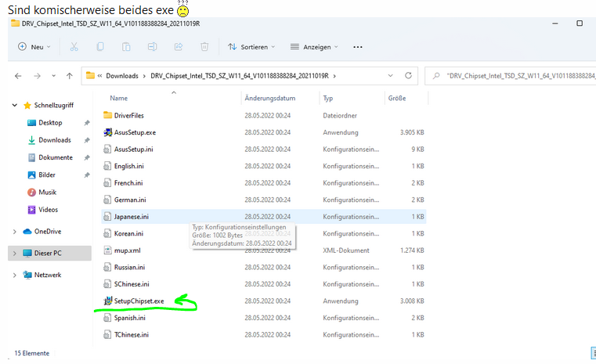Viewport: 596px width, 364px height.
Task: Expand the address bar history dropdown
Action: click(x=390, y=76)
